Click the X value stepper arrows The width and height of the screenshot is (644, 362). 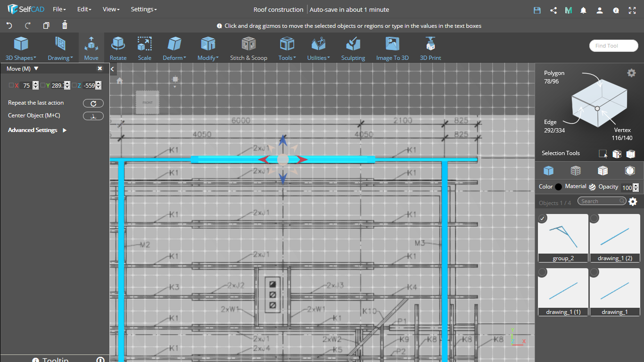(35, 85)
